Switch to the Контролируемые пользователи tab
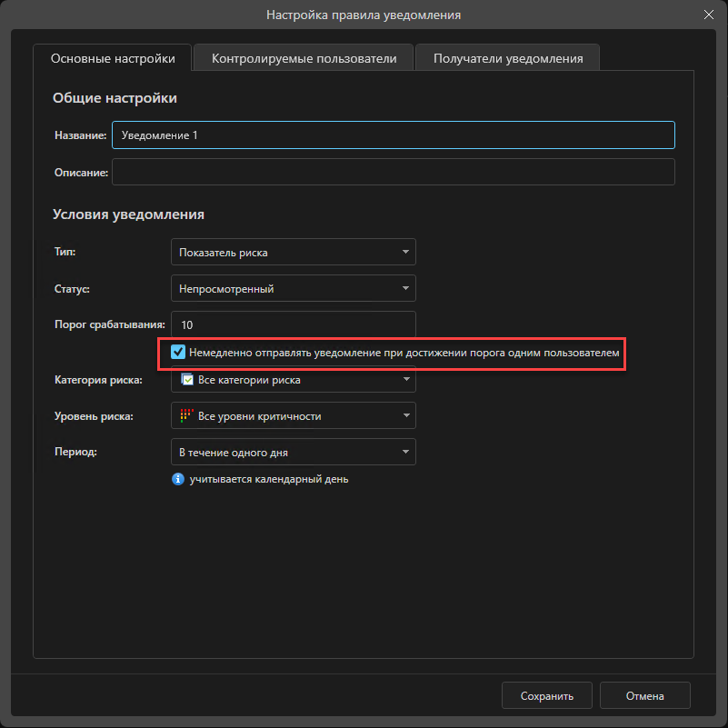 coord(304,58)
